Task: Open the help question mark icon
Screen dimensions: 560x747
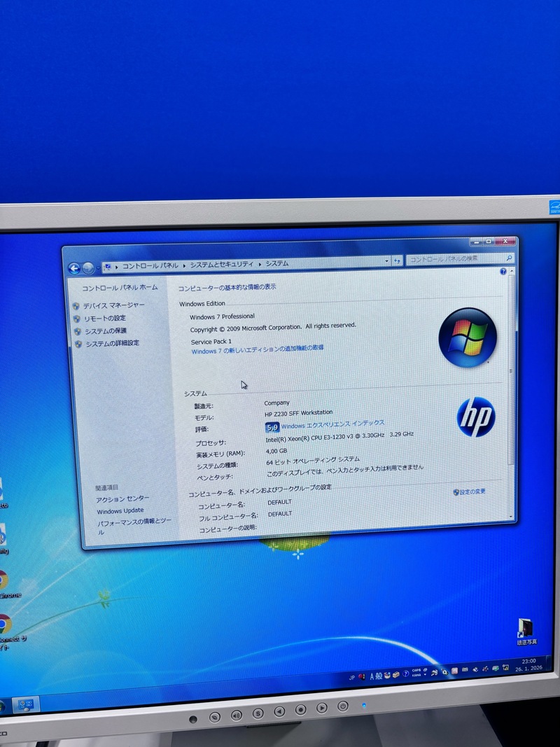Action: click(x=503, y=272)
